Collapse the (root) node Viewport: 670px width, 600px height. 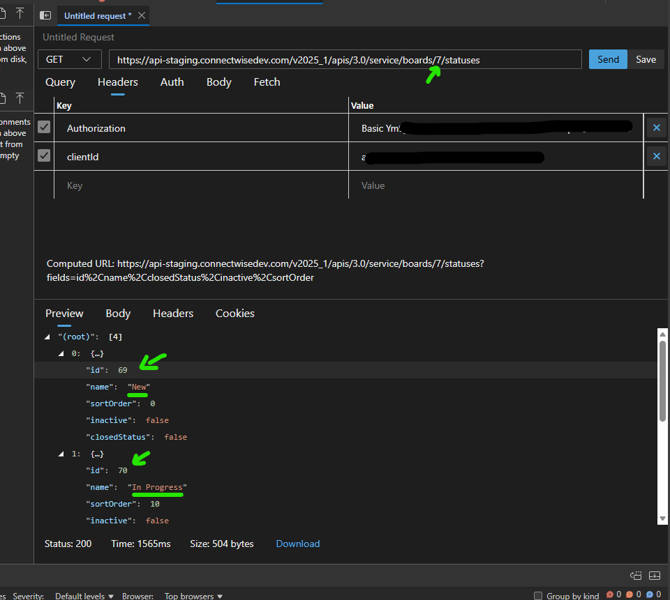pos(47,337)
